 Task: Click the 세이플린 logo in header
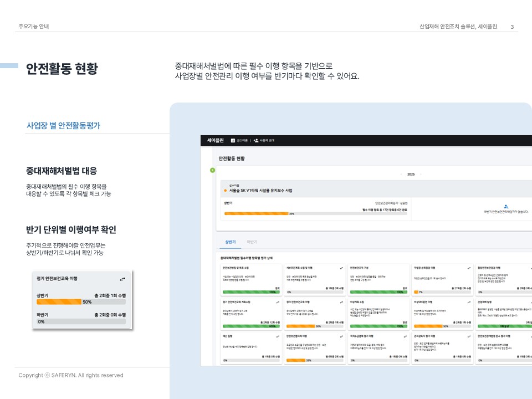coord(215,141)
